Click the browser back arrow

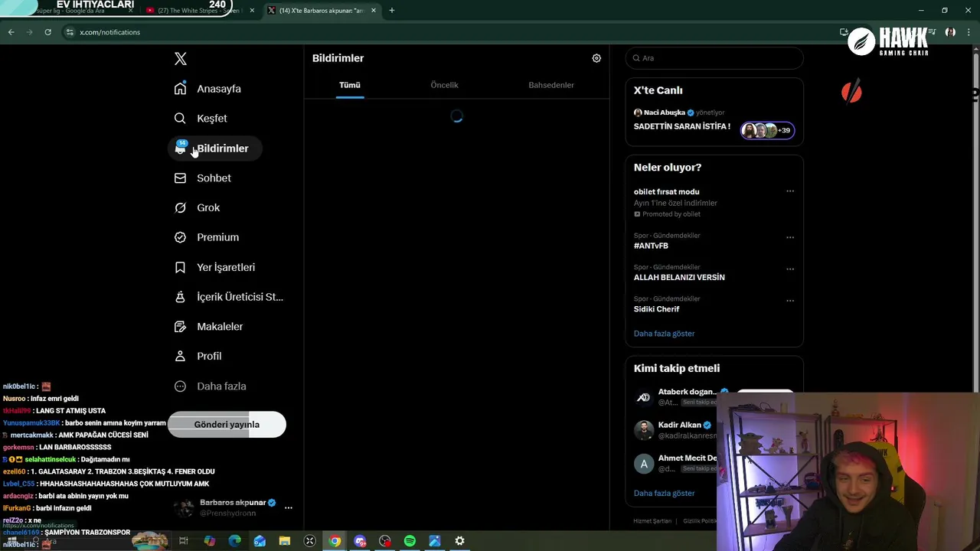[x=11, y=32]
